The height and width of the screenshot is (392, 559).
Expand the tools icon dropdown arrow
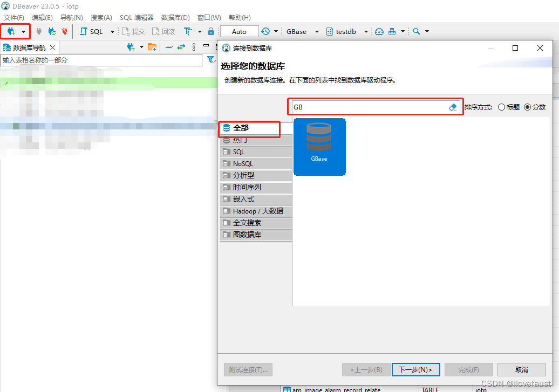[403, 31]
